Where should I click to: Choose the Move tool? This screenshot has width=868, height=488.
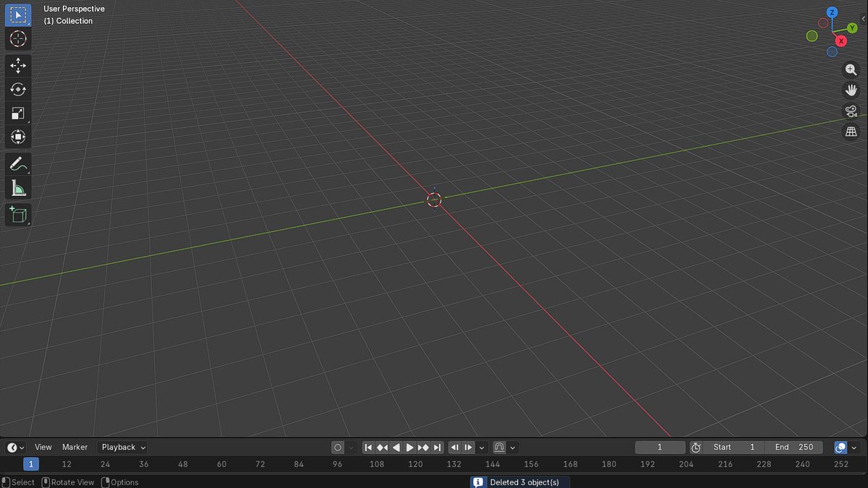(18, 66)
